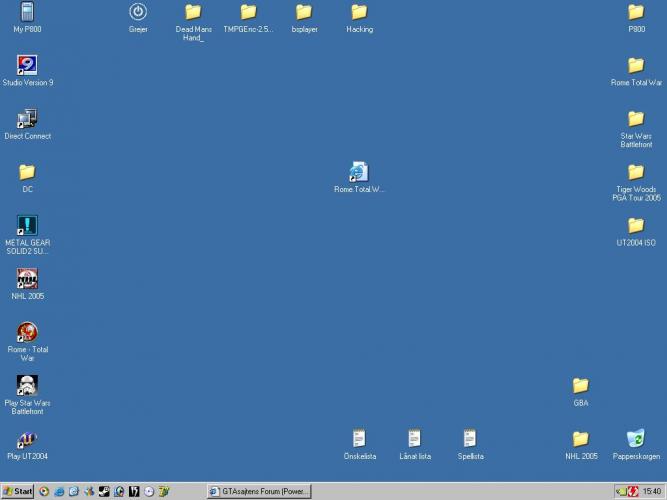Open Papperskorgen recycle bin
This screenshot has width=667, height=500.
point(635,439)
